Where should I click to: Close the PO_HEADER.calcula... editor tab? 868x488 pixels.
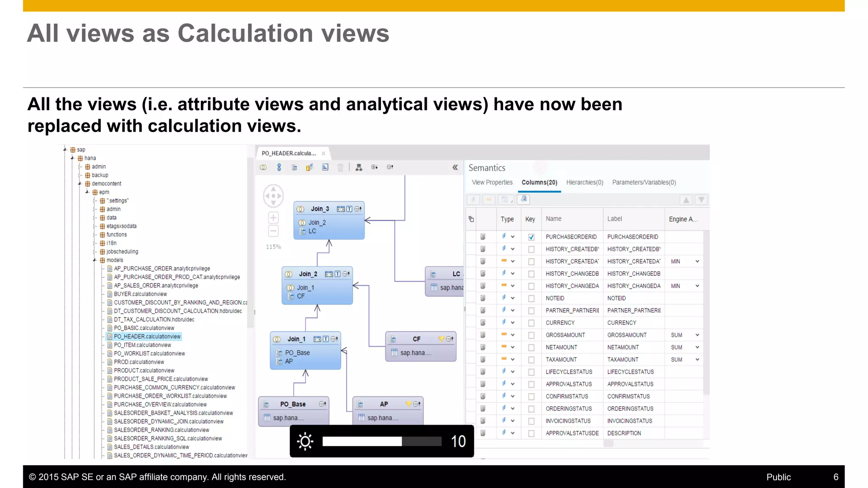323,154
